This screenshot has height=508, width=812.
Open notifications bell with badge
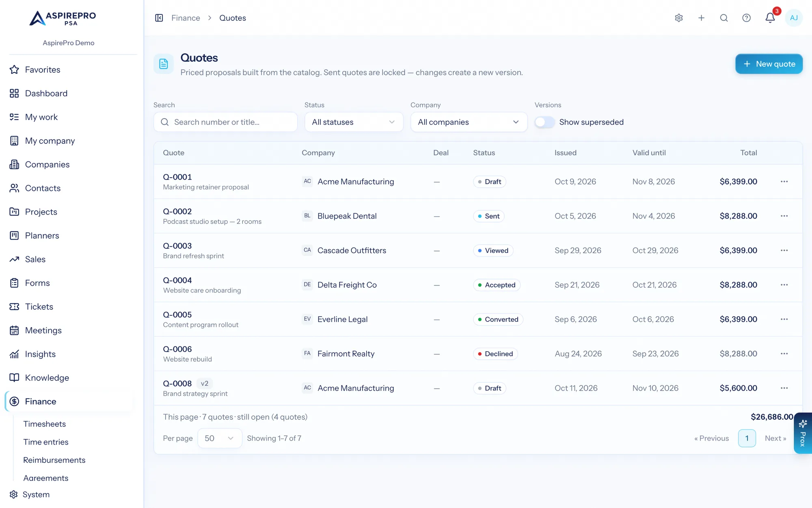770,18
